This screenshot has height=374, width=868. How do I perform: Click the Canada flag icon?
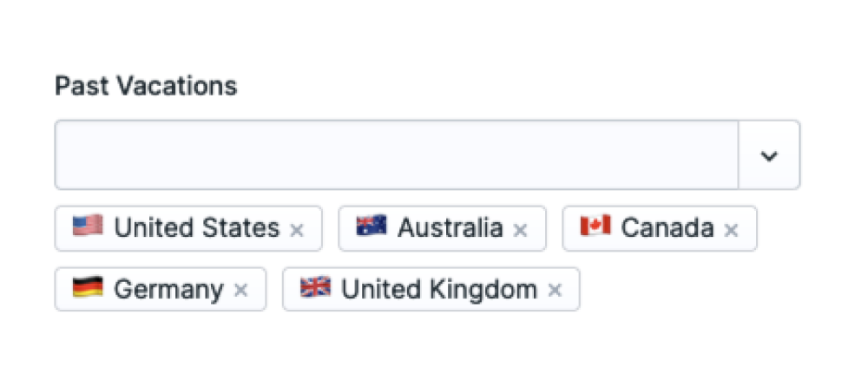coord(595,227)
